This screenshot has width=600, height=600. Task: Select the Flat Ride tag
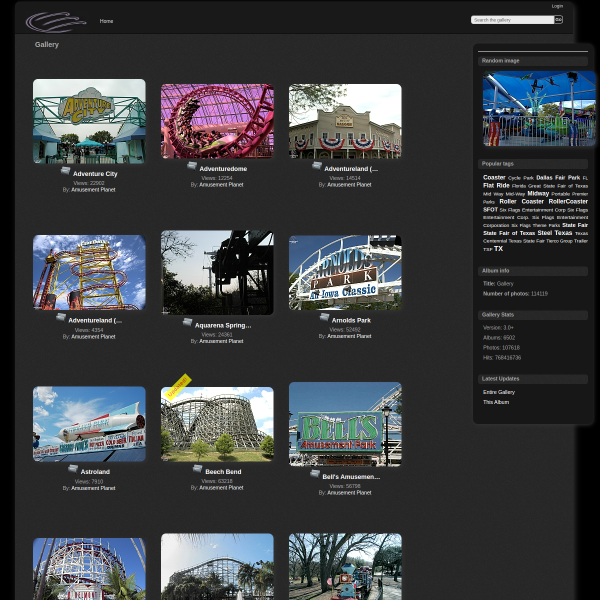496,186
